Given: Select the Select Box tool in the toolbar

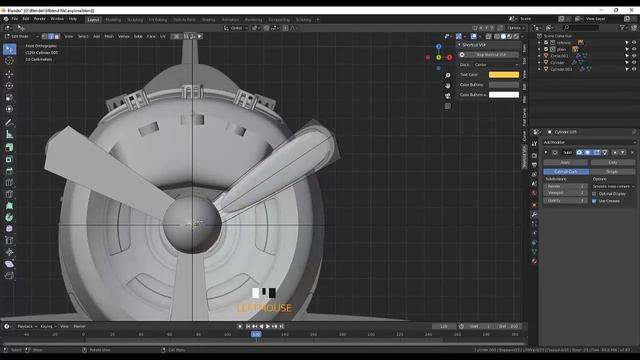Looking at the screenshot, I should (x=9, y=49).
